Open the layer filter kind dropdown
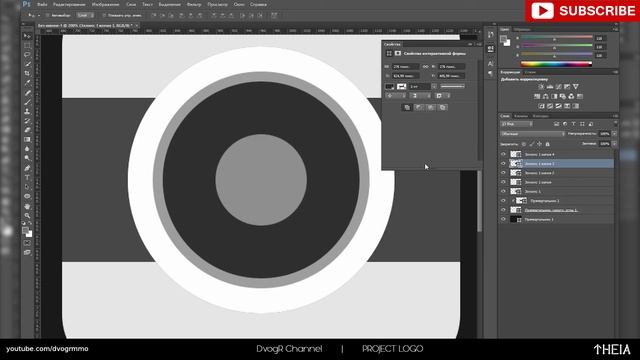Screen dimensions: 640x360 tap(516, 124)
